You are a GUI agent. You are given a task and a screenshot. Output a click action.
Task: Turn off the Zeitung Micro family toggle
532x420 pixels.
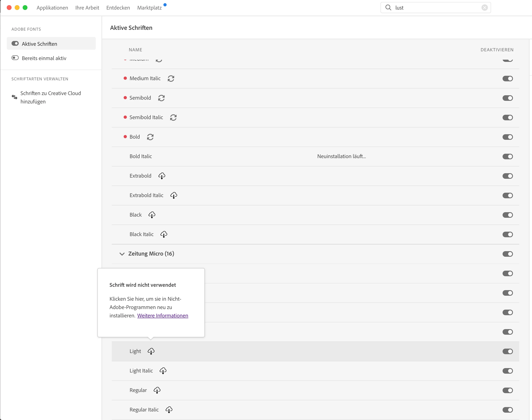[x=507, y=254]
